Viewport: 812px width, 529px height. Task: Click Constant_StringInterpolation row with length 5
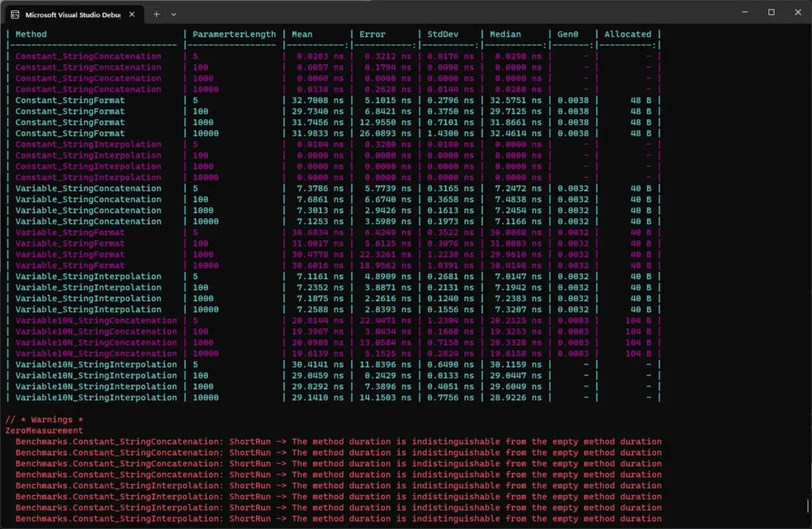pyautogui.click(x=333, y=144)
